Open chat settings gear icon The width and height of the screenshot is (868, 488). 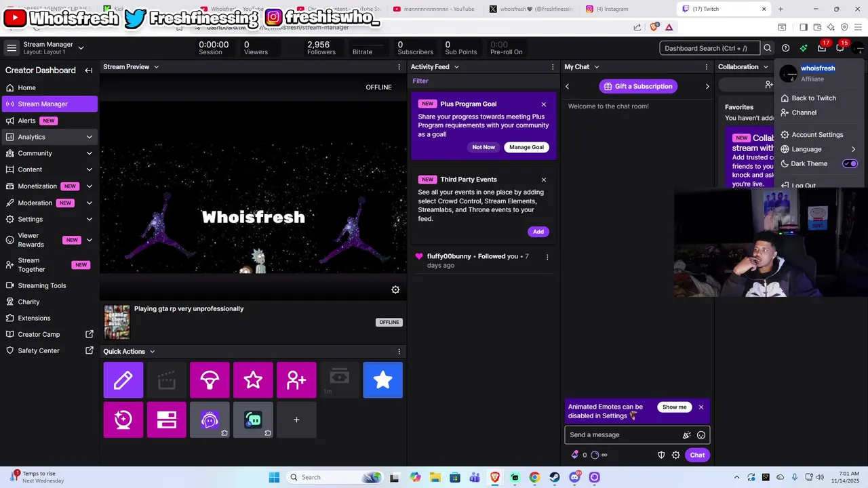675,455
